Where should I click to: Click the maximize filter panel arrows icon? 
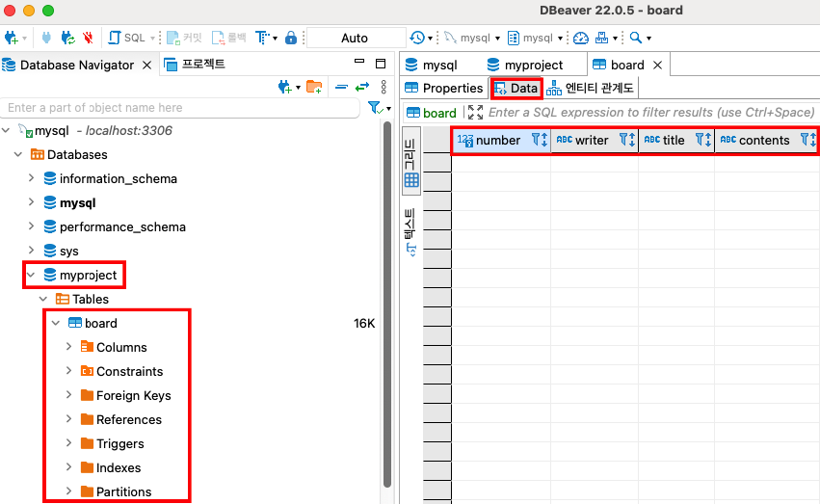point(475,112)
